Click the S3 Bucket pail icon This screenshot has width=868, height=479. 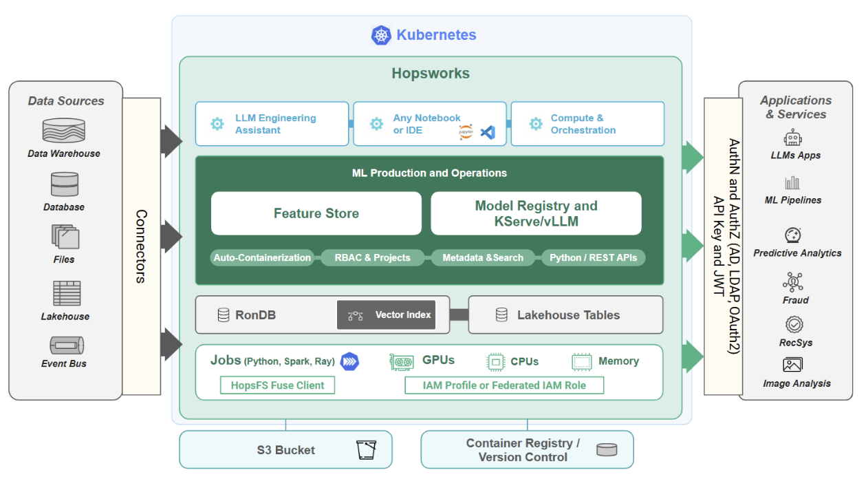pyautogui.click(x=365, y=450)
